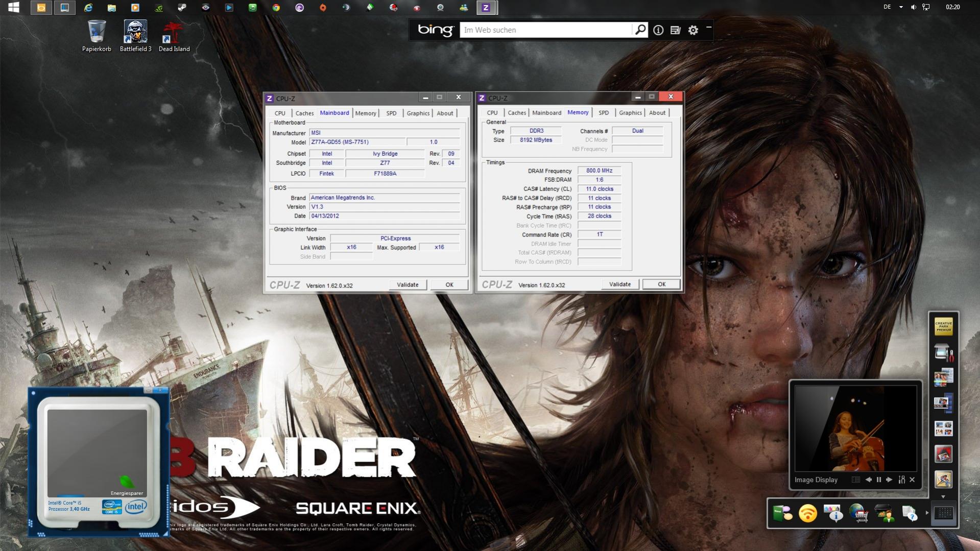Open the dock's main menu grid button
Image resolution: width=980 pixels, height=551 pixels.
[943, 513]
